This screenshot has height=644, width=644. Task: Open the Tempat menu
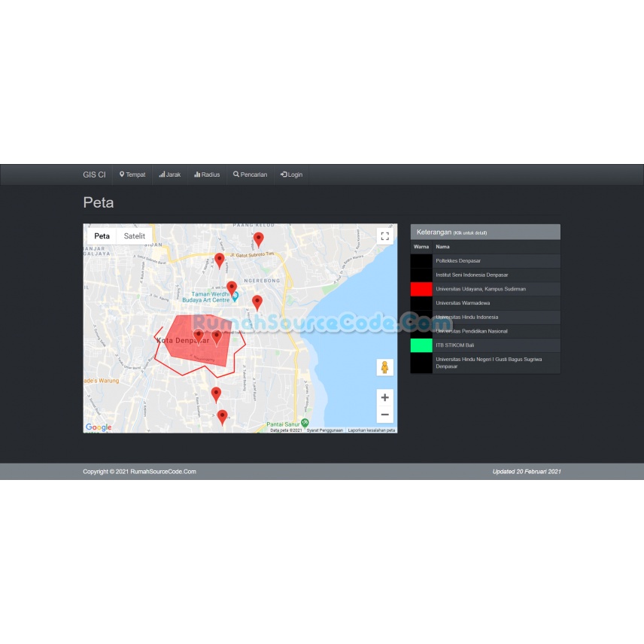click(132, 175)
